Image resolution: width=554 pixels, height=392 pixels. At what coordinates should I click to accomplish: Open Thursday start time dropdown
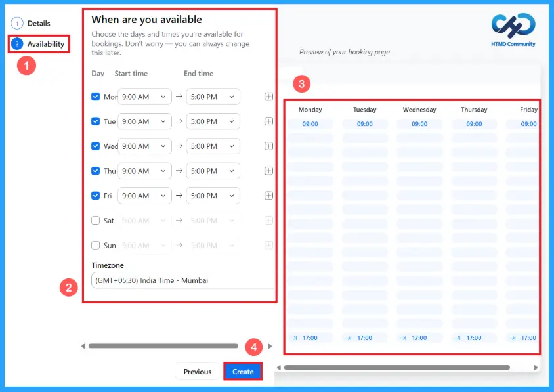click(144, 171)
